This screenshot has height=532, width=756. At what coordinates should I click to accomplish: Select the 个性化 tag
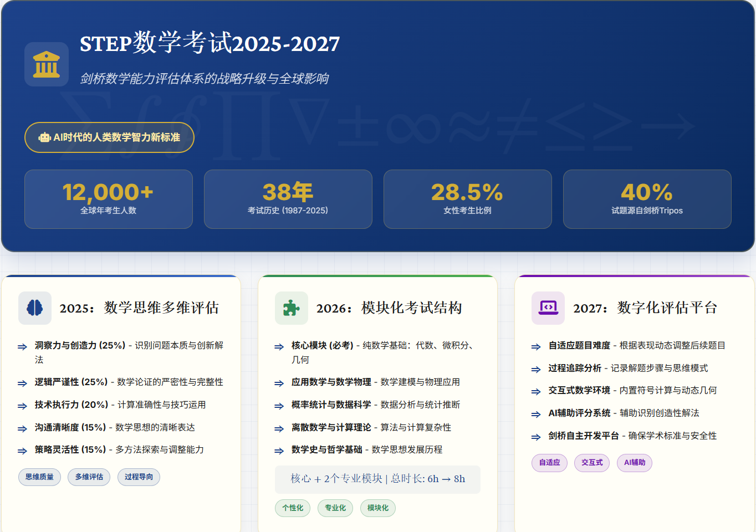pyautogui.click(x=293, y=508)
